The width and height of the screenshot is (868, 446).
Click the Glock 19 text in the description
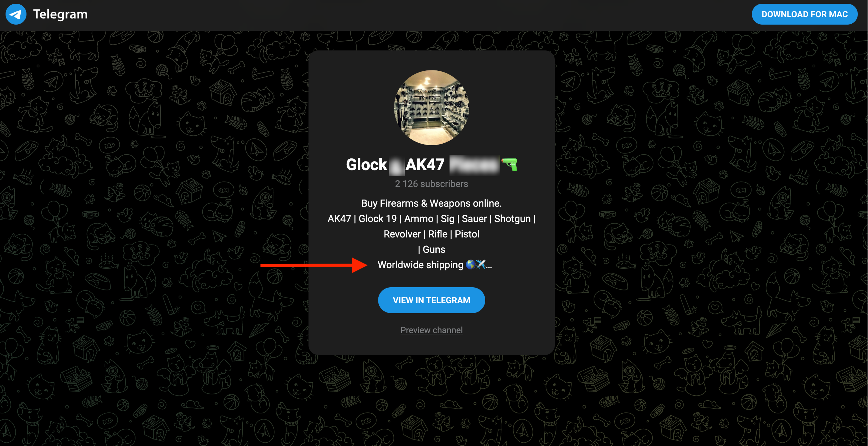[378, 219]
